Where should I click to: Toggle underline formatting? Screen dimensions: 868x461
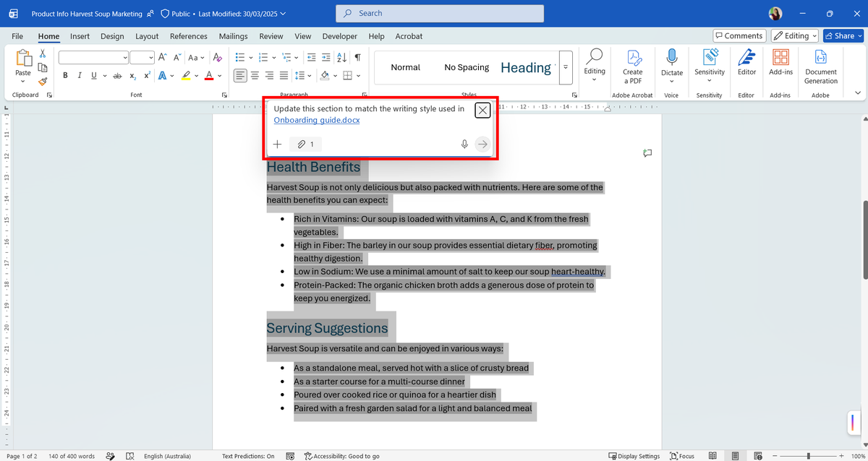(x=94, y=75)
